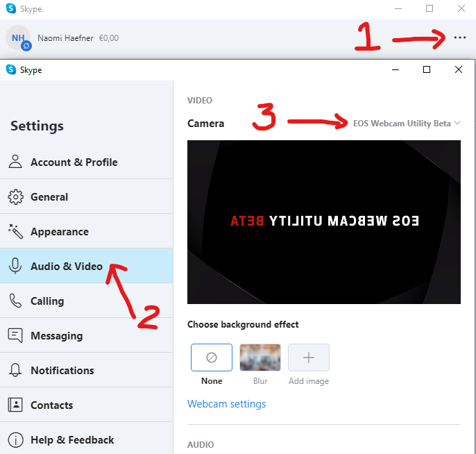Screen dimensions: 476x454
Task: Click the Skype logo in back window title
Action: tap(11, 8)
